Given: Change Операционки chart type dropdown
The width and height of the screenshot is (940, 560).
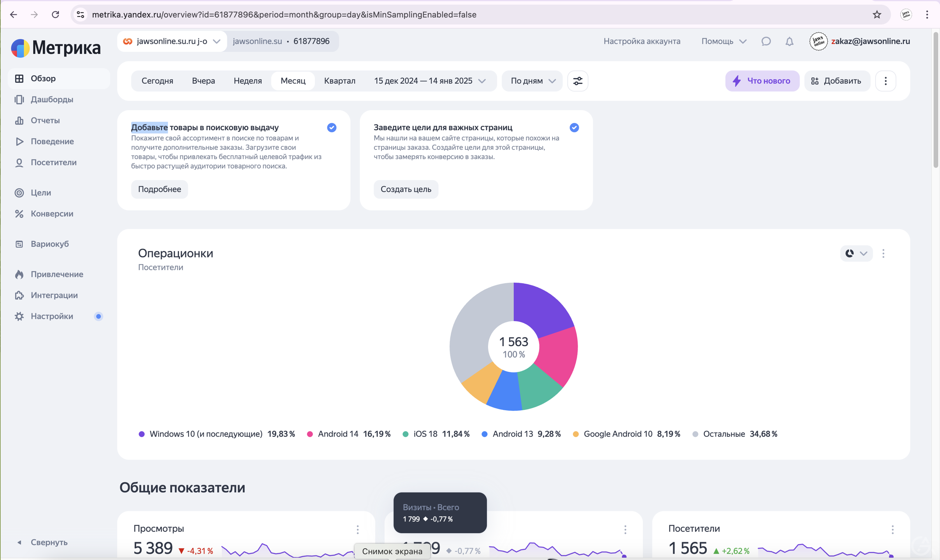Looking at the screenshot, I should [856, 254].
